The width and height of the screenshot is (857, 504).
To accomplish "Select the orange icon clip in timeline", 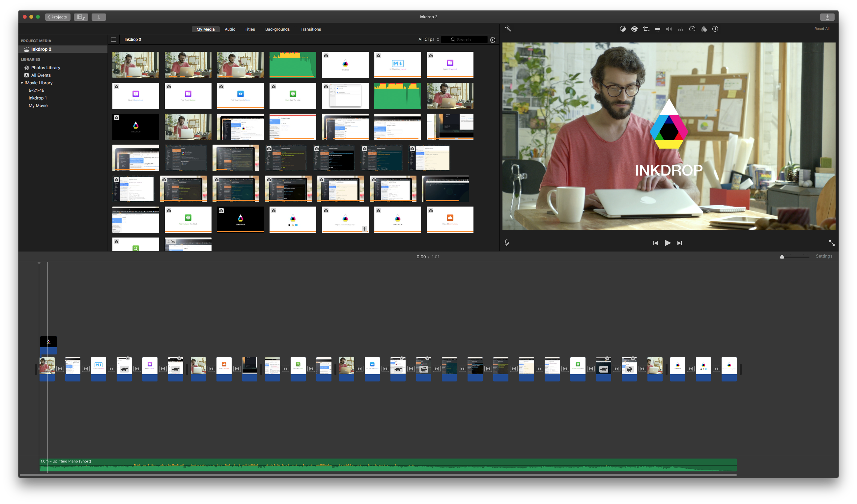I will [x=224, y=369].
